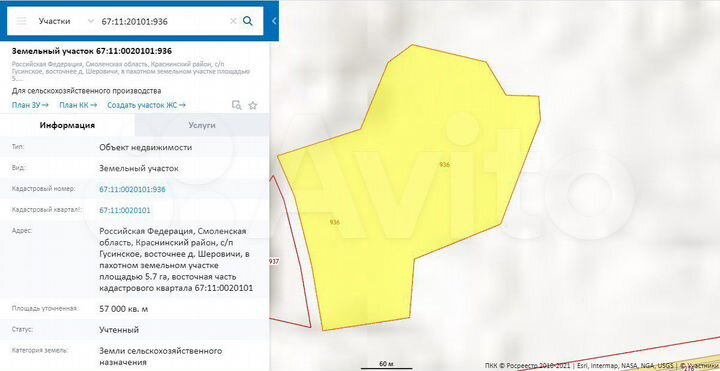This screenshot has height=371, width=720.
Task: Click text Для сельскохозяйственного производства
Action: pos(86,91)
